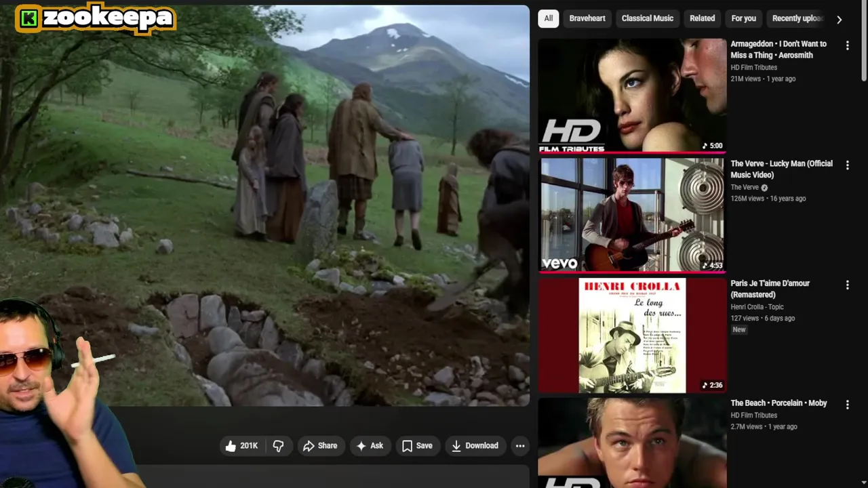The height and width of the screenshot is (488, 868).
Task: Open the title 'The Beach • Porcelain • Moby'
Action: 778,403
